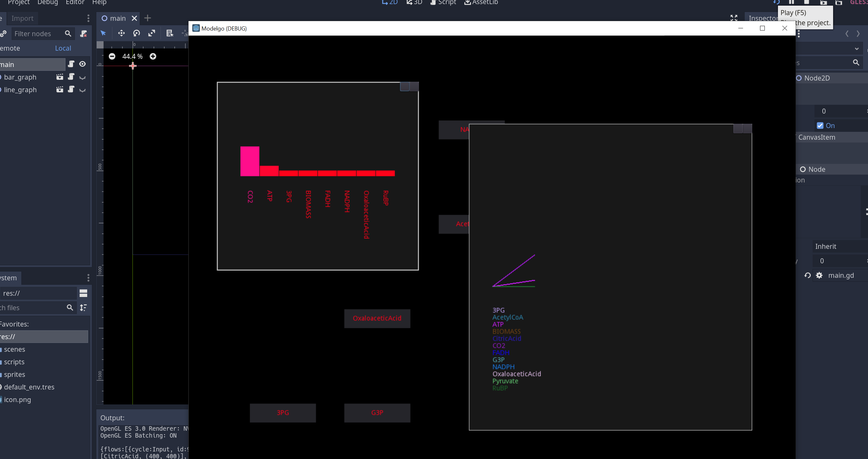Choose the Scale mode tool
868x459 pixels.
click(152, 33)
